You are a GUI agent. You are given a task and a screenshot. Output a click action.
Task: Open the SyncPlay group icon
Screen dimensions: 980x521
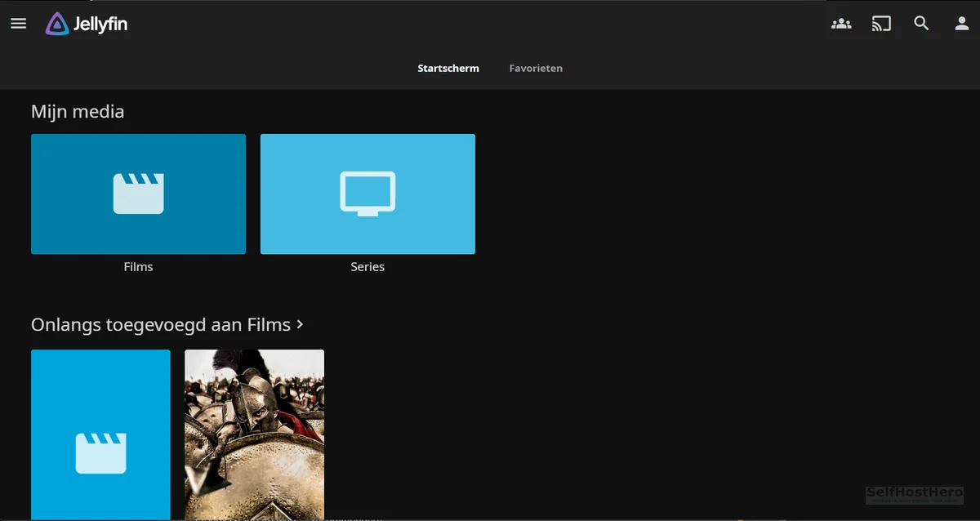click(x=841, y=24)
